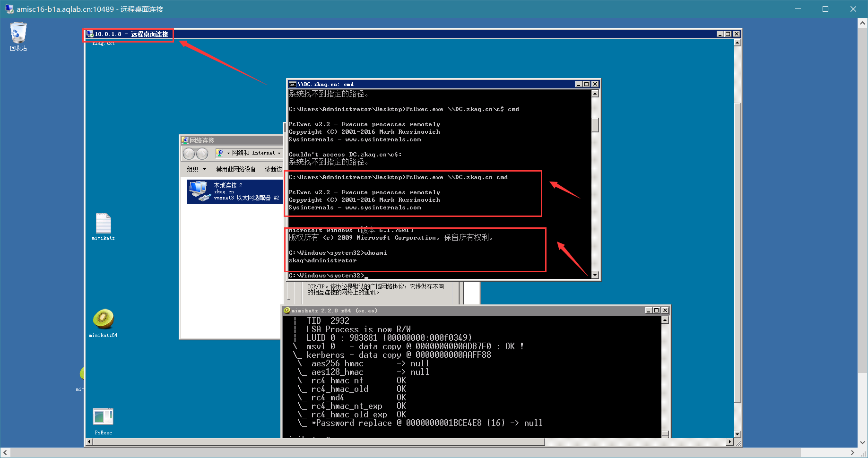
Task: Select the mimikatz text file icon
Action: coord(103,226)
